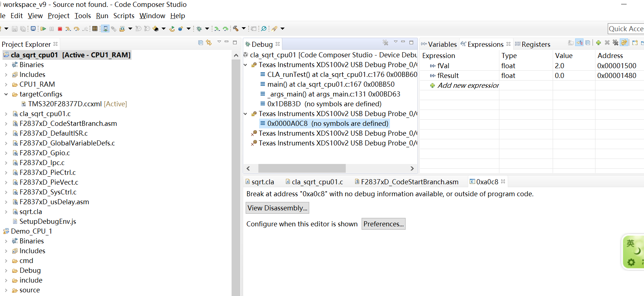The width and height of the screenshot is (644, 296).
Task: Select the fResult expression row
Action: (x=532, y=75)
